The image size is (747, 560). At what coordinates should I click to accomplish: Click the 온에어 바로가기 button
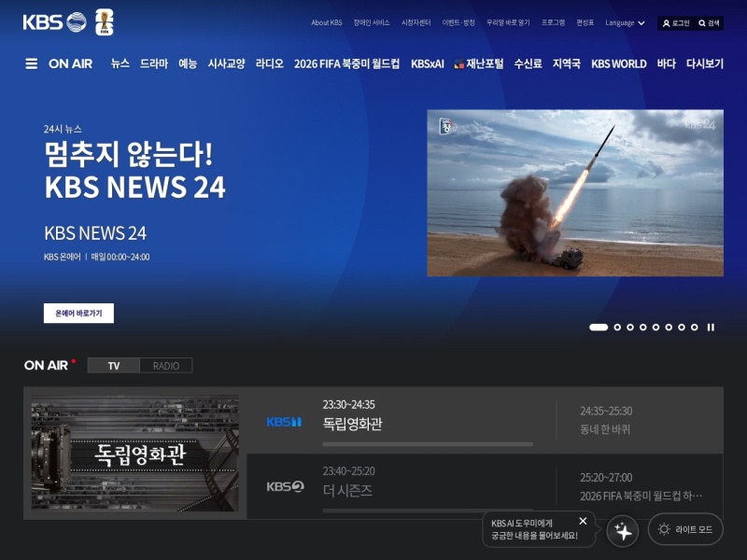[x=78, y=314]
